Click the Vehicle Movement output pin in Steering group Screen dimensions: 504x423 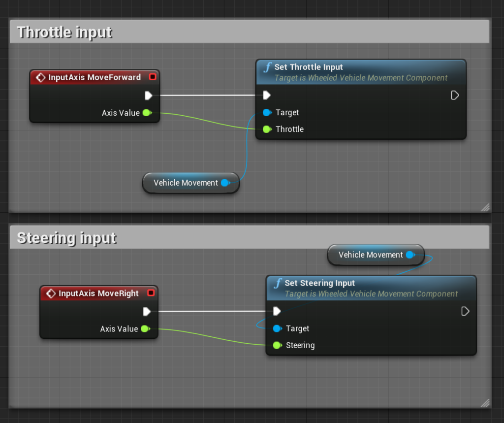pos(409,255)
